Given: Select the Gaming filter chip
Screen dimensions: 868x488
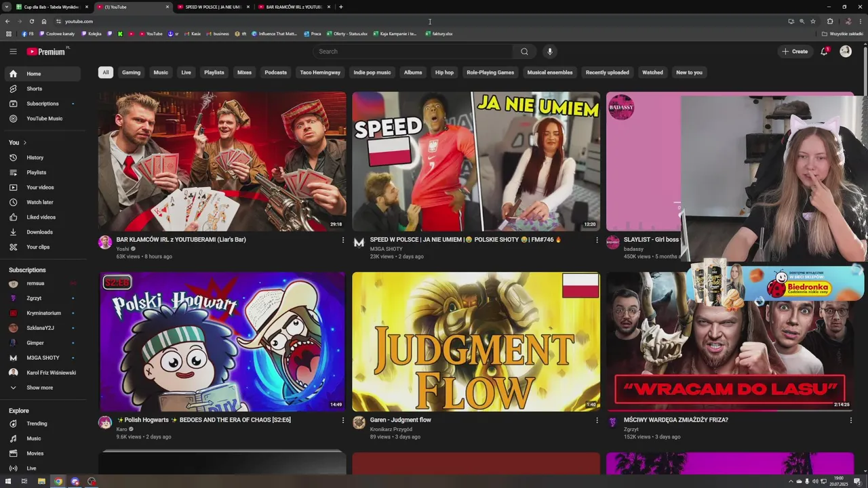Looking at the screenshot, I should 131,73.
